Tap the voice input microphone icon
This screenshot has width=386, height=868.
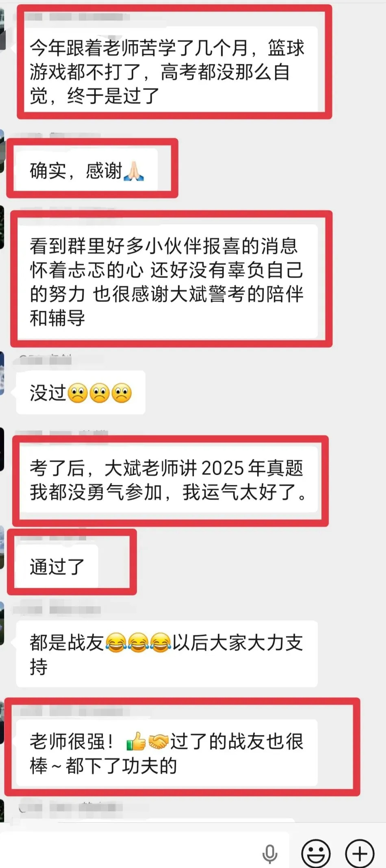tap(269, 854)
